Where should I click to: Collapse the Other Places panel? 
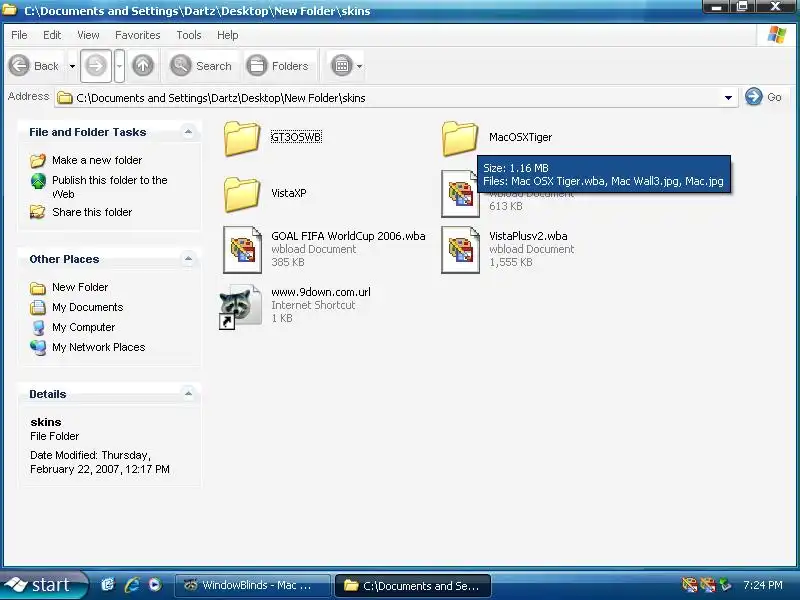point(188,259)
